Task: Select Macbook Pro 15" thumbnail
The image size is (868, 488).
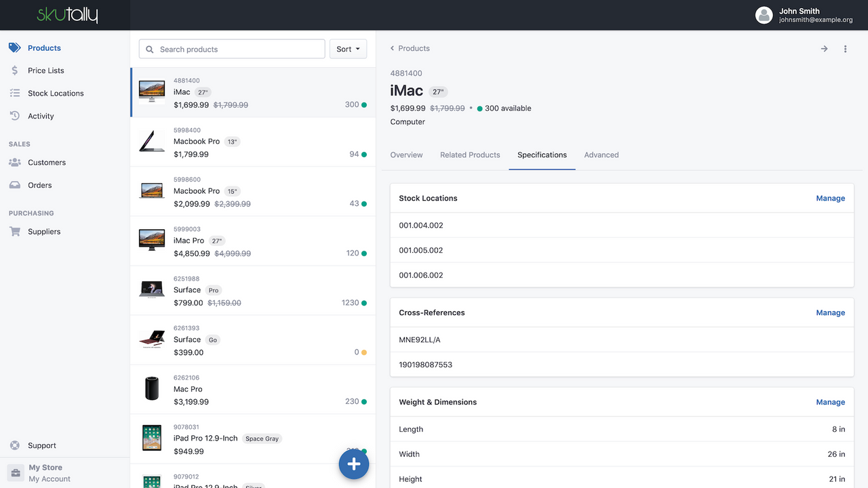Action: coord(152,191)
